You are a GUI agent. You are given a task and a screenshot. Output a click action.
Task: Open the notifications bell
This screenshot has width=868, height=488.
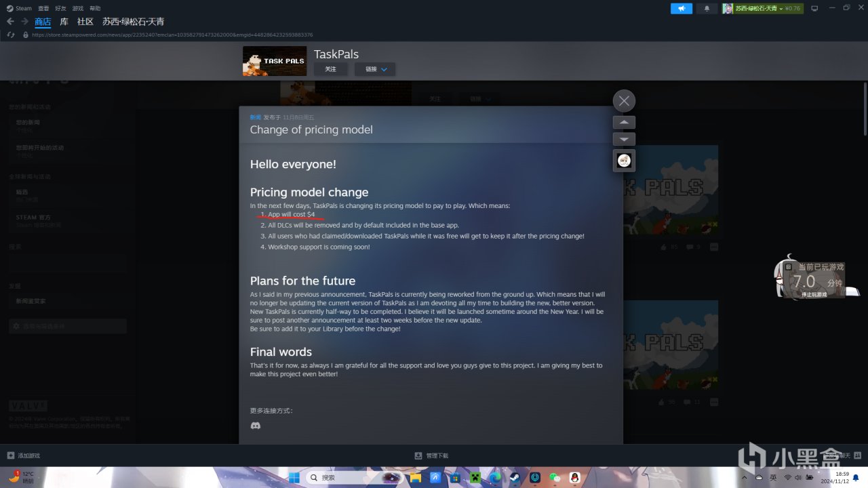pos(707,8)
